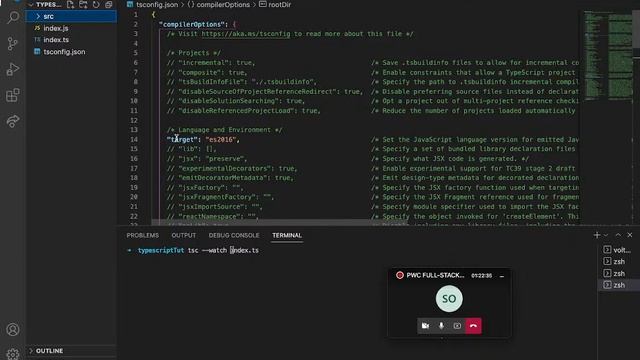Screen dimensions: 640x360
Task: Click the horizontal editor scrollbar
Action: [280, 223]
